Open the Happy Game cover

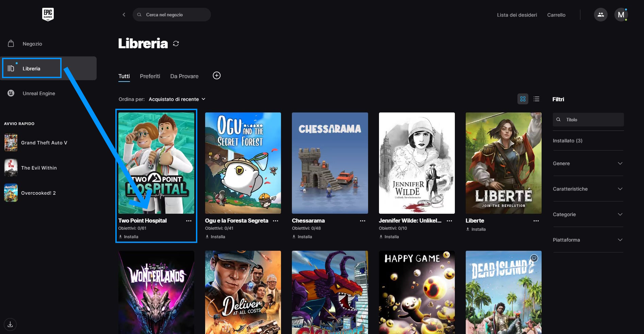417,292
